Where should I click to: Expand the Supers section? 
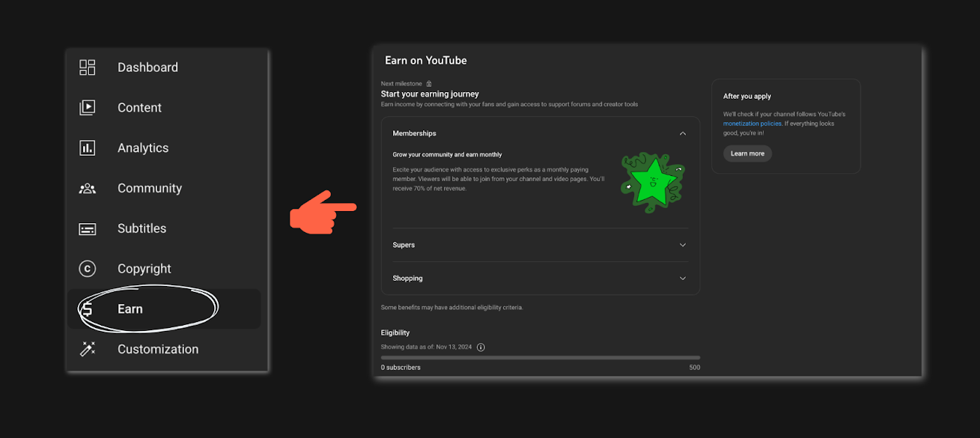[x=682, y=245]
